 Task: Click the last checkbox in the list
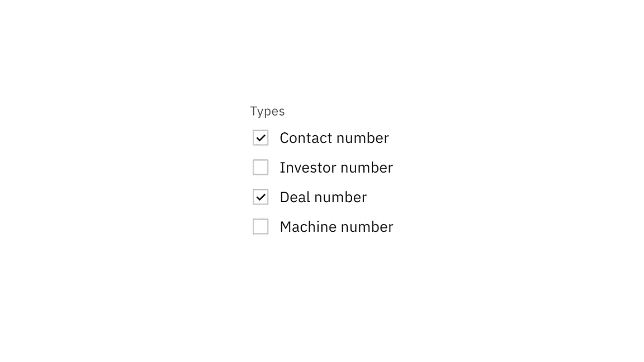tap(261, 226)
